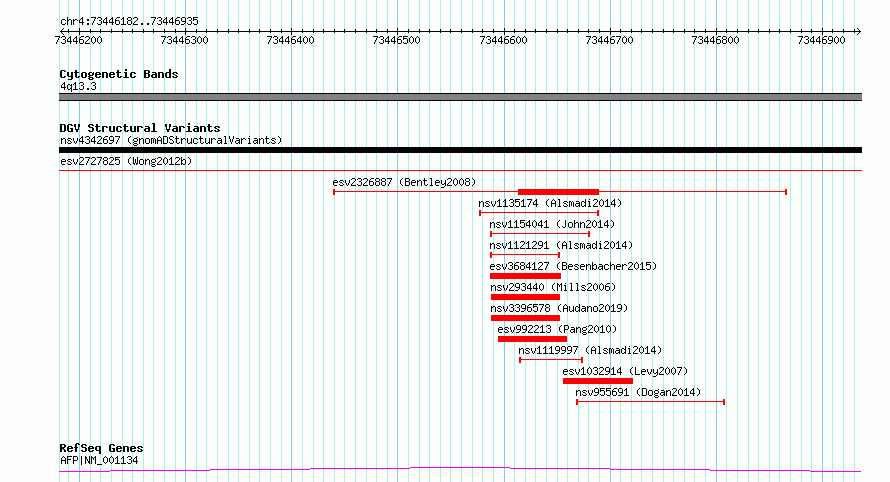Click the nsv1135174 red interval line

[x=539, y=213]
